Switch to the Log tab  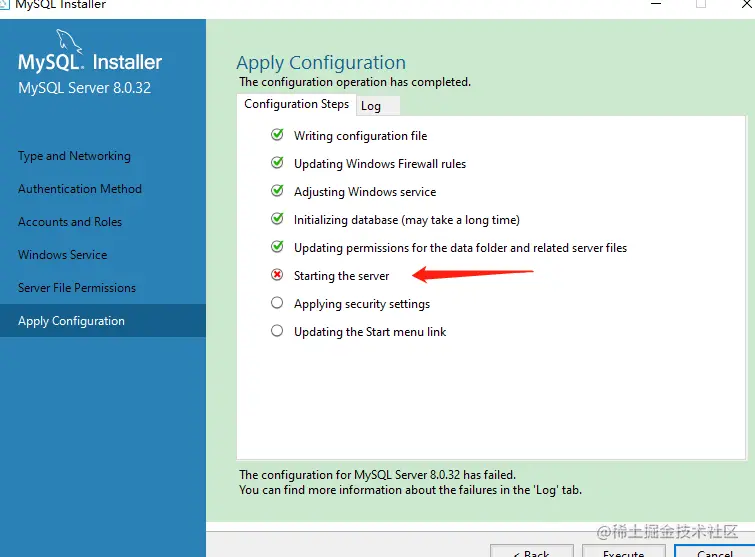click(x=378, y=106)
